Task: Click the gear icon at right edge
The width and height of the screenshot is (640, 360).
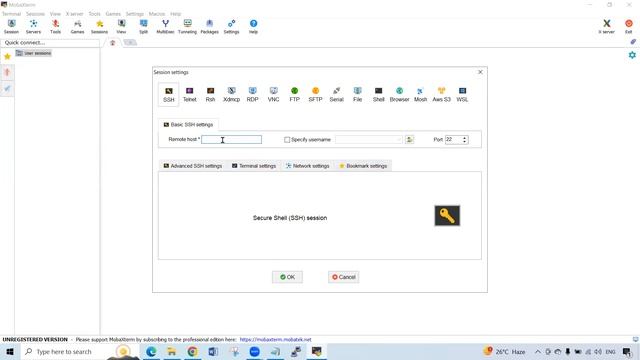Action: tap(632, 55)
